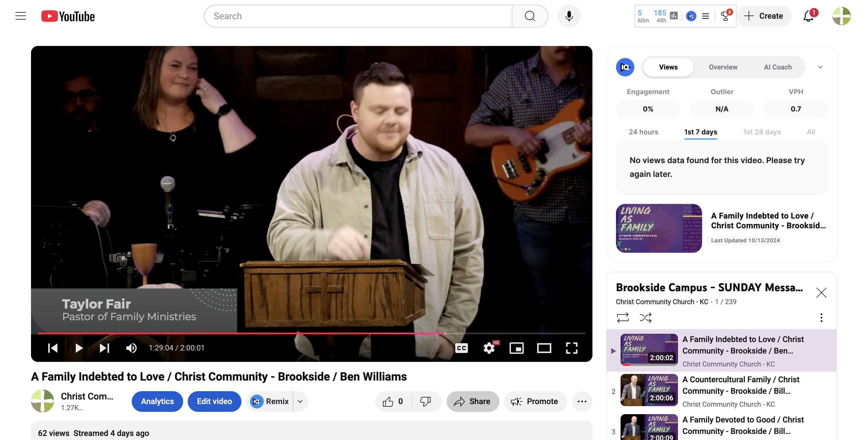Open notifications bell
The width and height of the screenshot is (868, 440).
tap(808, 16)
